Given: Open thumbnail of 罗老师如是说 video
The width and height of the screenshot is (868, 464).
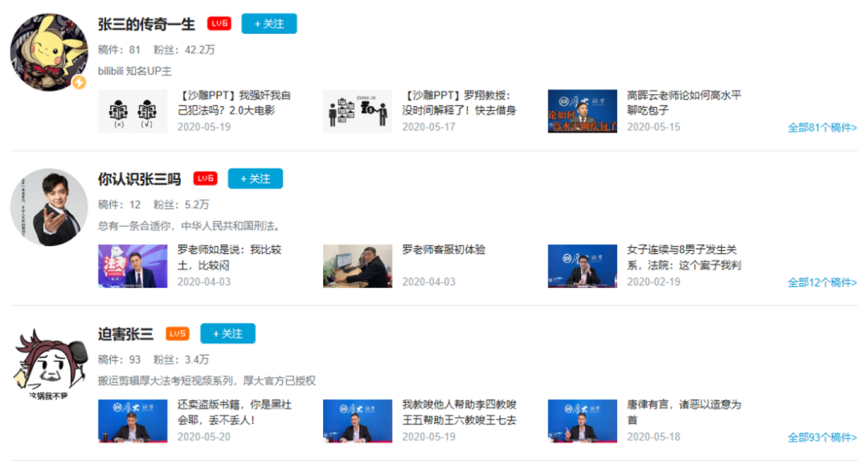Looking at the screenshot, I should tap(133, 266).
